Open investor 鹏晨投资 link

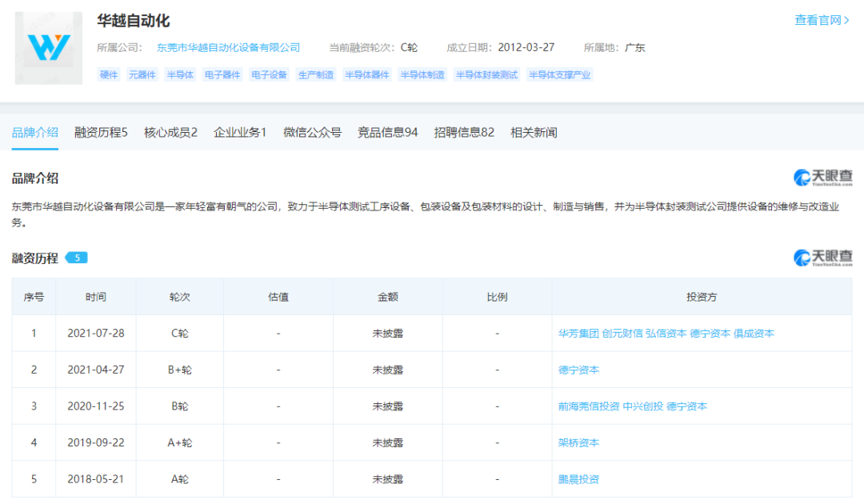tap(578, 479)
